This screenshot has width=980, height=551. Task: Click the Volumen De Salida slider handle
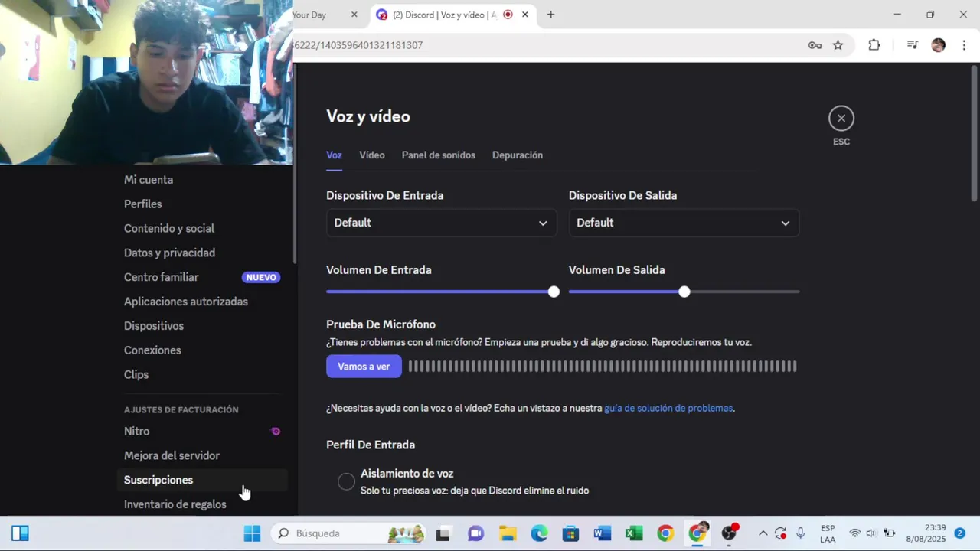[x=684, y=292]
